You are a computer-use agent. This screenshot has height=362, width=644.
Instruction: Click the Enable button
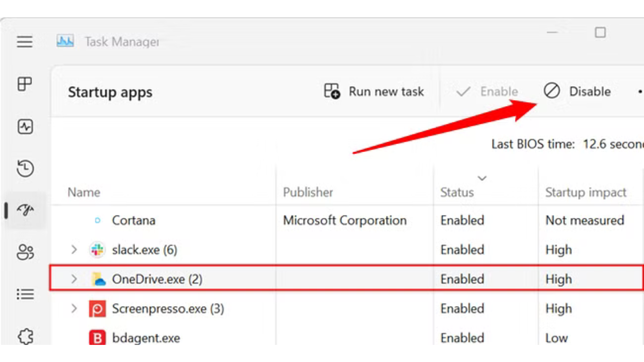(x=487, y=92)
